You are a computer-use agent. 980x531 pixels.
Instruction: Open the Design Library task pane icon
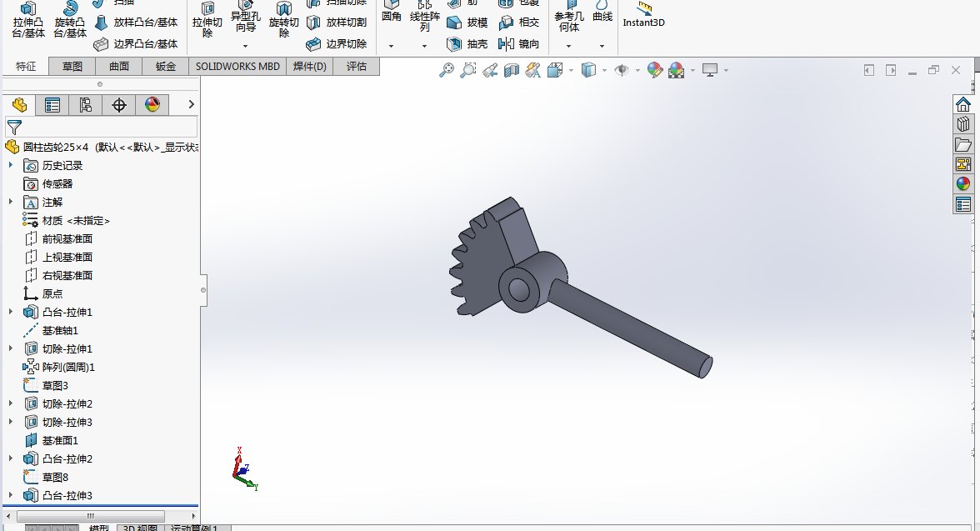point(963,124)
